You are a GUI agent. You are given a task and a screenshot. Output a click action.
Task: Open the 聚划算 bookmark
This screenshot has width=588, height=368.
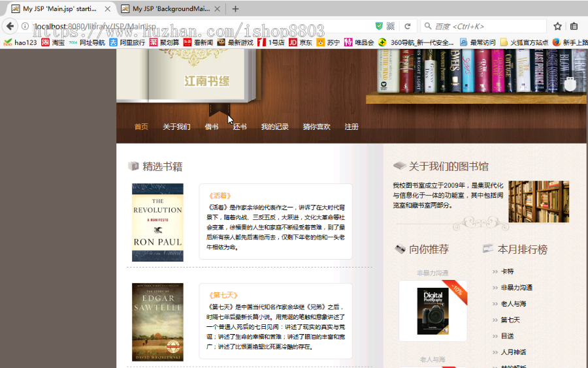pyautogui.click(x=164, y=42)
